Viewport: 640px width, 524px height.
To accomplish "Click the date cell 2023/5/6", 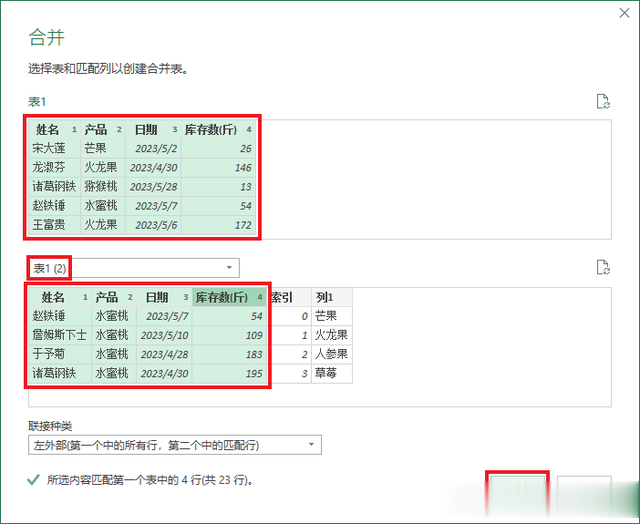I will point(153,224).
